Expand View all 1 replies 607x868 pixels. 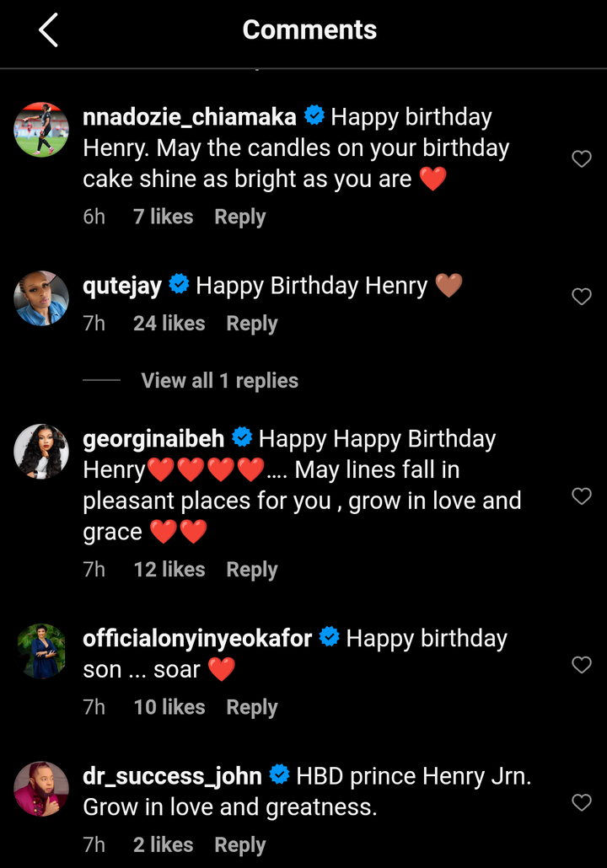pos(219,381)
